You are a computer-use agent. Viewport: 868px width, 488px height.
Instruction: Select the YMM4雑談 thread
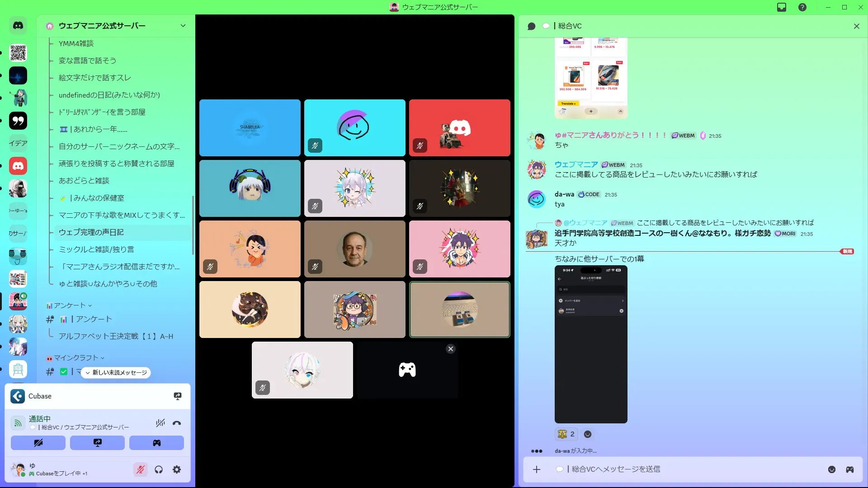[76, 43]
